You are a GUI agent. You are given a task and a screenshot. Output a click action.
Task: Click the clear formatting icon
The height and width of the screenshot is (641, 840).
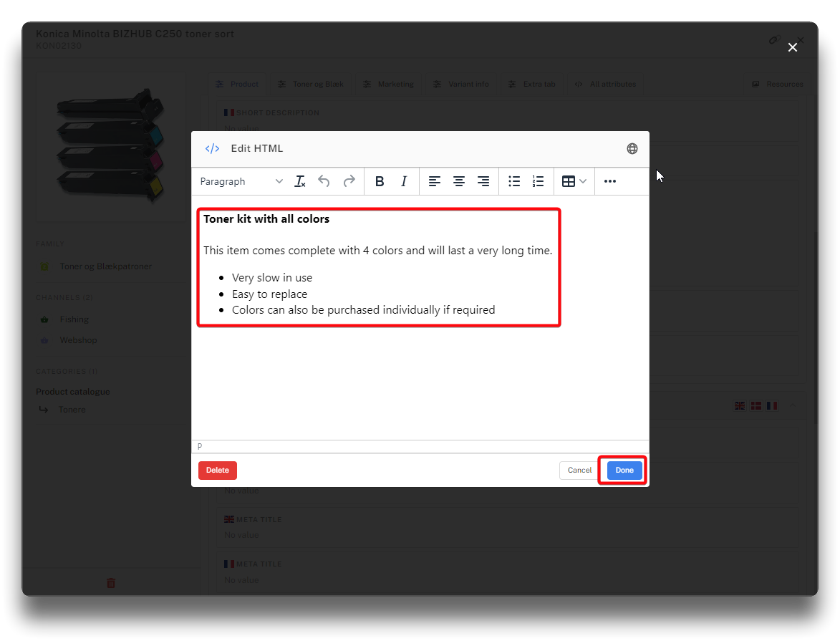(x=300, y=182)
